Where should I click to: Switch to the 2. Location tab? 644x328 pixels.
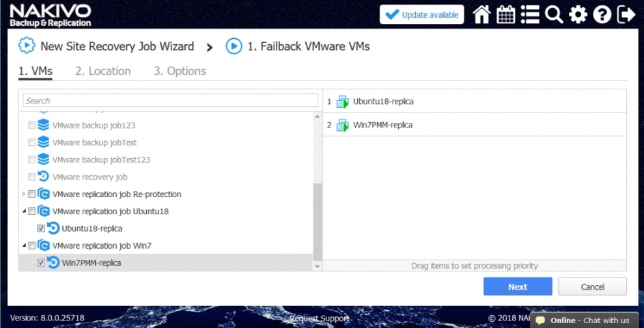tap(103, 71)
